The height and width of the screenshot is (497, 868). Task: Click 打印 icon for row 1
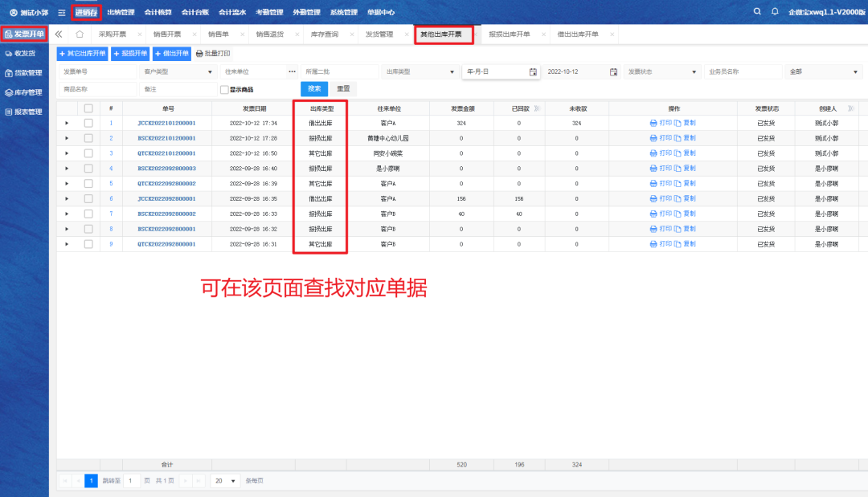(x=653, y=123)
